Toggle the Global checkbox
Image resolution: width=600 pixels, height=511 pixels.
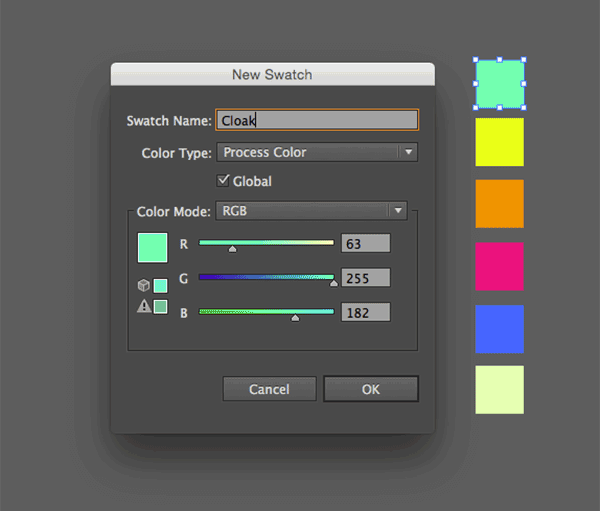click(224, 181)
